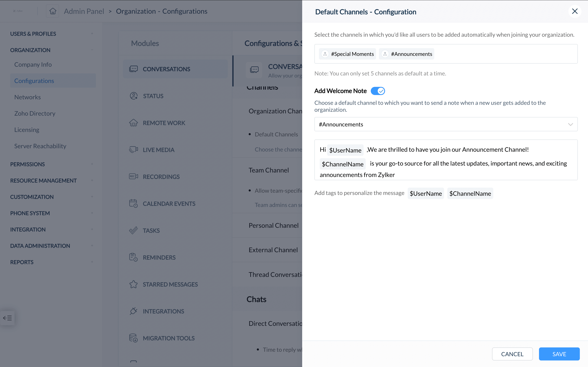Image resolution: width=588 pixels, height=367 pixels.
Task: Click the Migration Tools module icon
Action: click(x=134, y=338)
